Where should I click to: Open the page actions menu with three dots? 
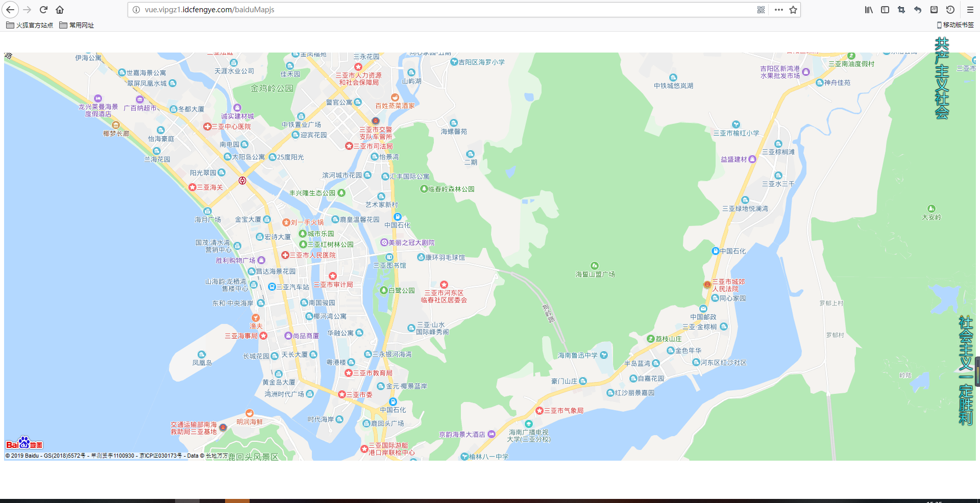(778, 9)
